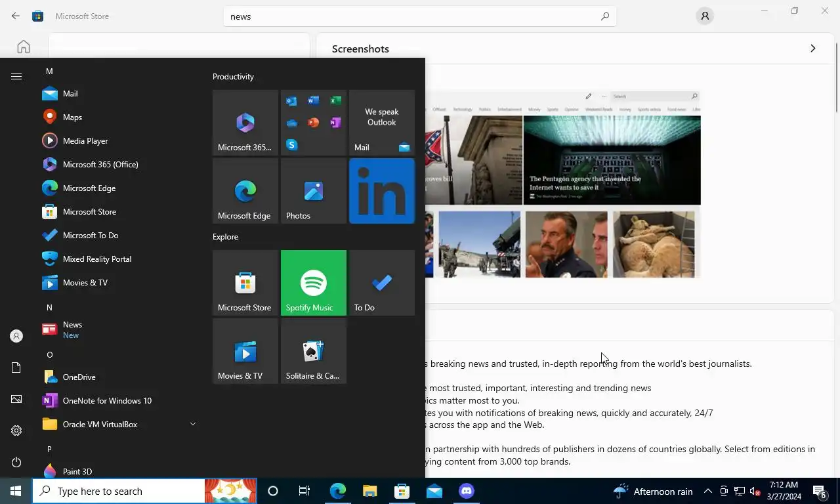This screenshot has width=840, height=504.
Task: Open the Photos tile
Action: [314, 191]
